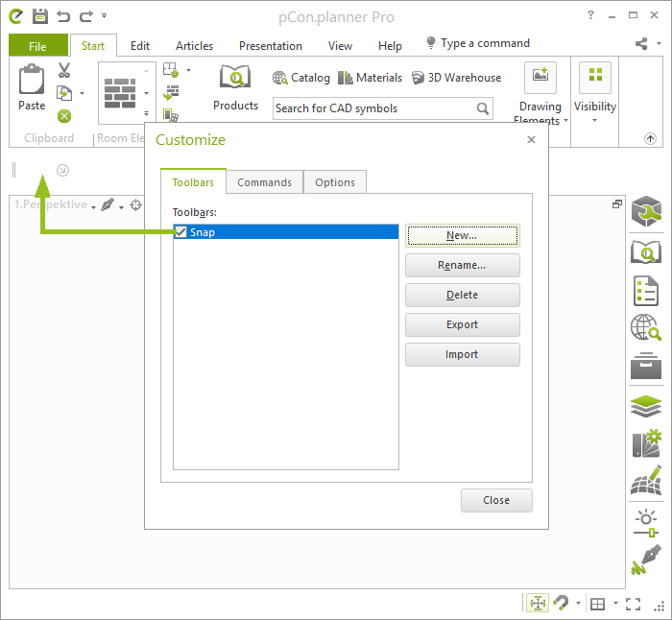Viewport: 672px width, 620px height.
Task: Switch to the Commands tab
Action: tap(264, 182)
